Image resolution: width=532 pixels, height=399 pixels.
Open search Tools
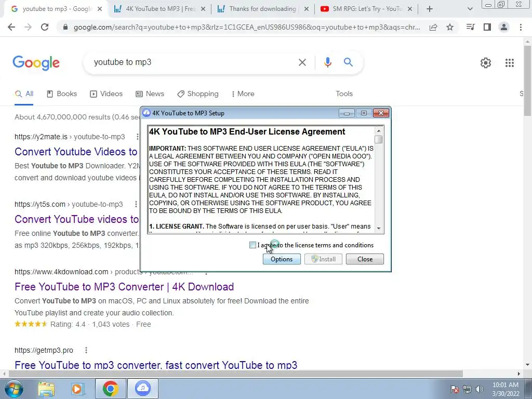(344, 94)
